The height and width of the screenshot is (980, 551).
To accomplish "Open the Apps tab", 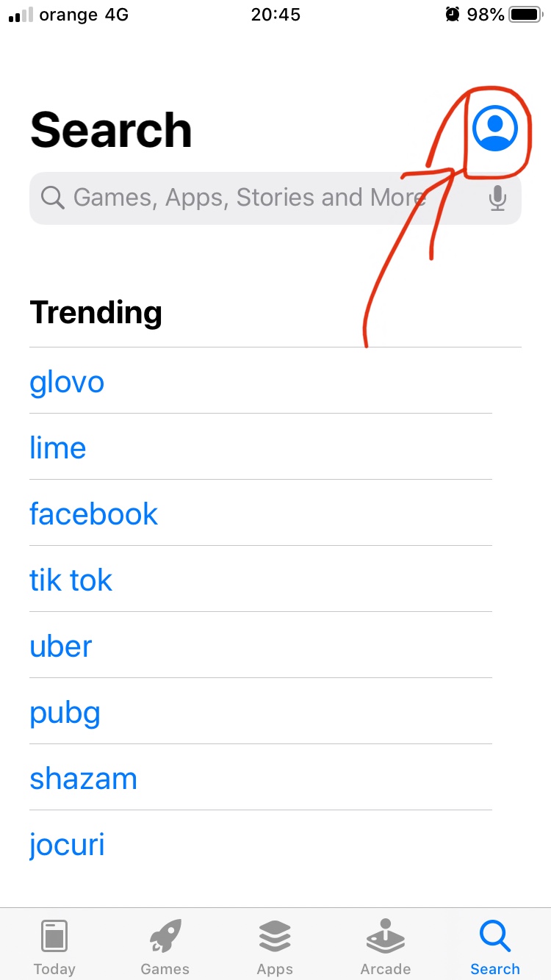I will (275, 946).
